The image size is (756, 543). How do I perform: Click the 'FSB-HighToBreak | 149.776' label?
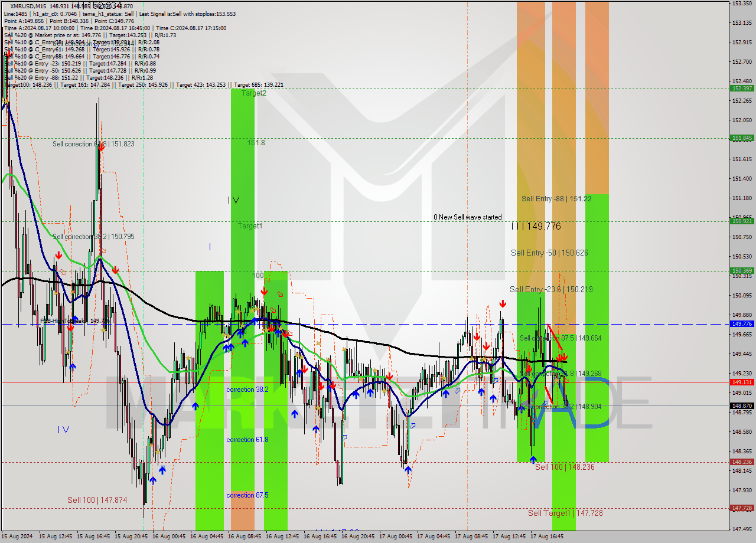[75, 321]
